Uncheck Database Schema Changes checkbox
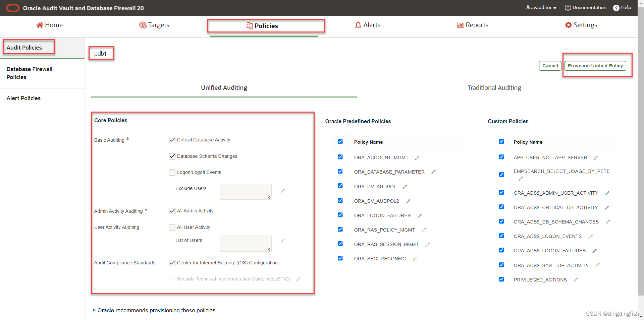This screenshot has height=320, width=644. point(172,156)
